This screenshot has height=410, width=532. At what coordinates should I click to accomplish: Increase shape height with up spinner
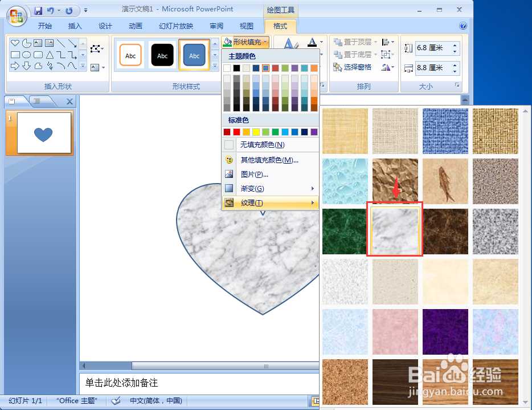coord(455,45)
